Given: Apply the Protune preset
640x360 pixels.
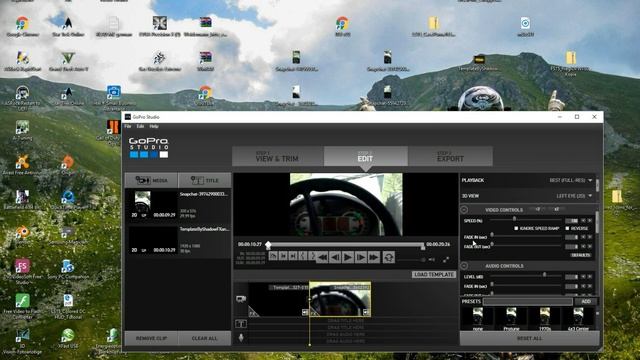Looking at the screenshot, I should (x=511, y=319).
